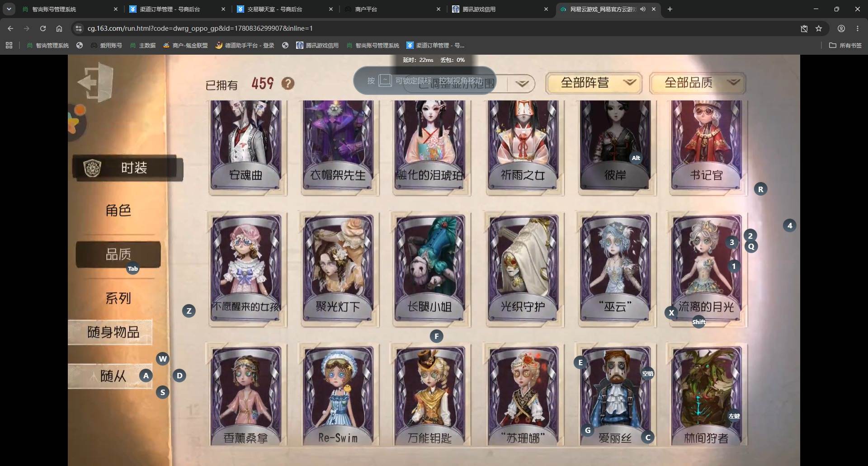Expand the display range dropdown arrow

pos(522,84)
